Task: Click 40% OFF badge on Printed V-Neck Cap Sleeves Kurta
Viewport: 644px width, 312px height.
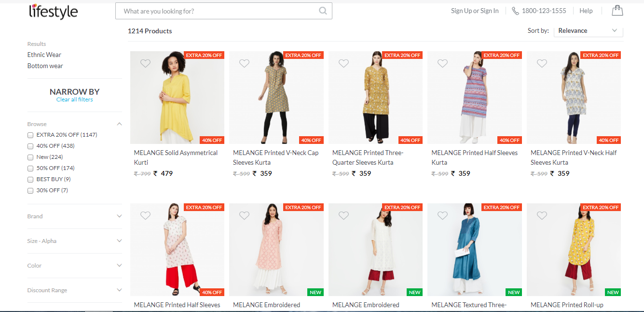Action: [x=311, y=140]
